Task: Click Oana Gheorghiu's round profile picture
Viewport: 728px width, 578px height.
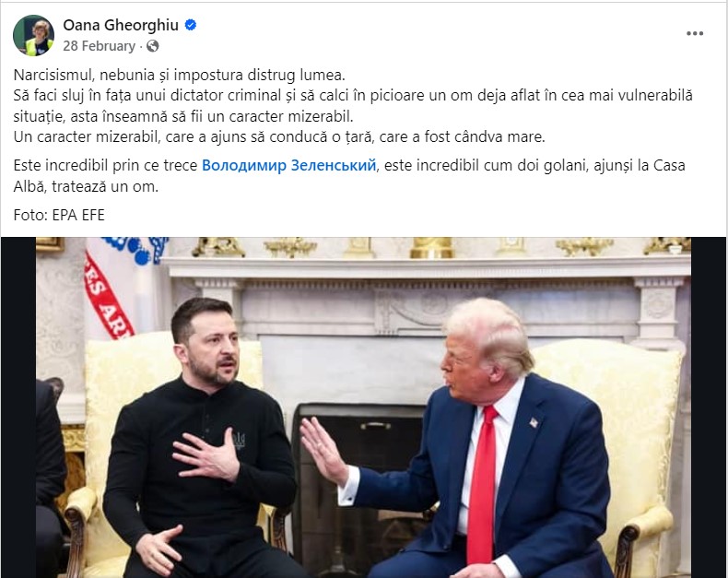Action: click(33, 36)
